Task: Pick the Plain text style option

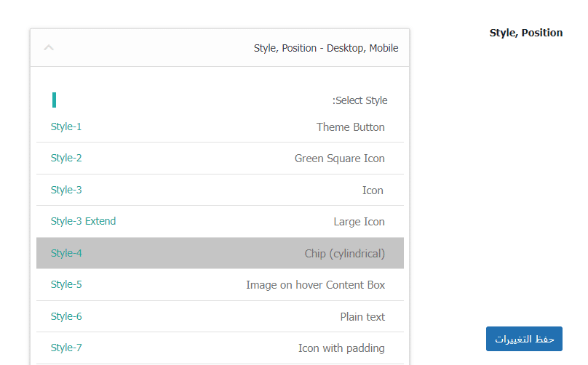Action: [x=362, y=317]
